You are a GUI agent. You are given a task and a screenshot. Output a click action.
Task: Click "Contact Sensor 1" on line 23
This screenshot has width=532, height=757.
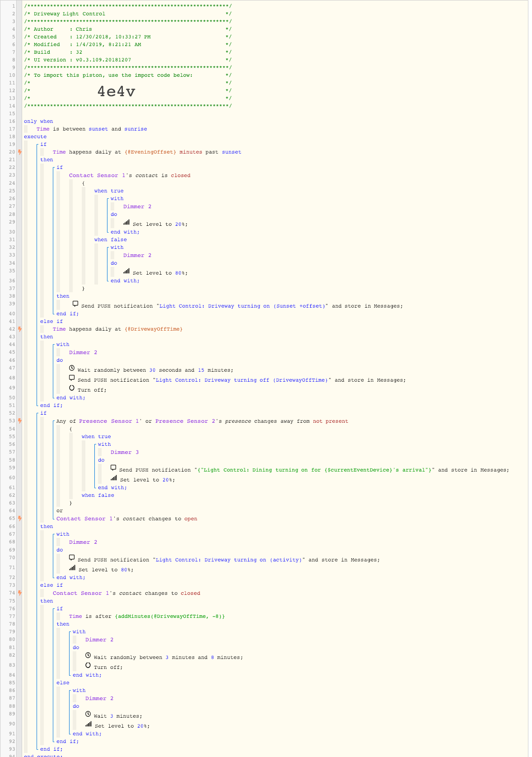[x=97, y=176]
